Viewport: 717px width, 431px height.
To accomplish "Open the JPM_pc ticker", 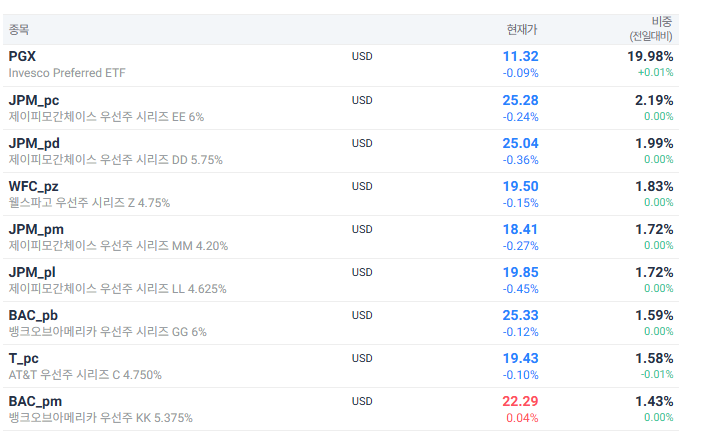I will click(34, 101).
